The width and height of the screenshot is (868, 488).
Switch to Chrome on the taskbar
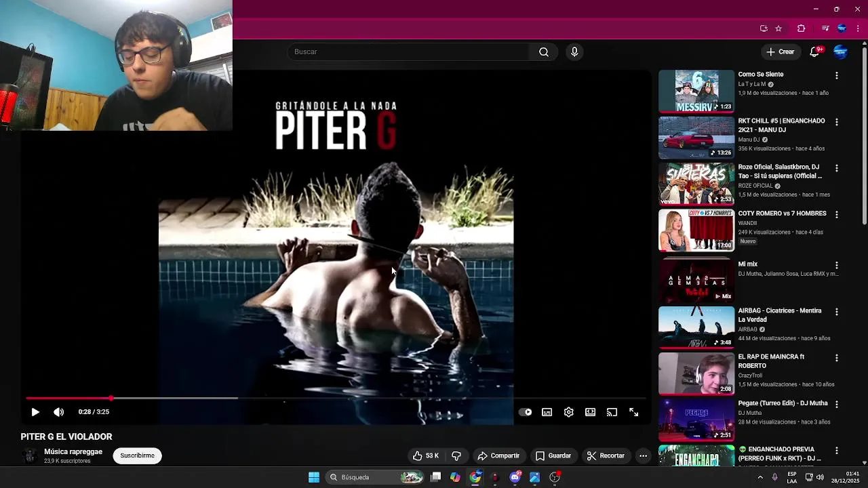475,477
